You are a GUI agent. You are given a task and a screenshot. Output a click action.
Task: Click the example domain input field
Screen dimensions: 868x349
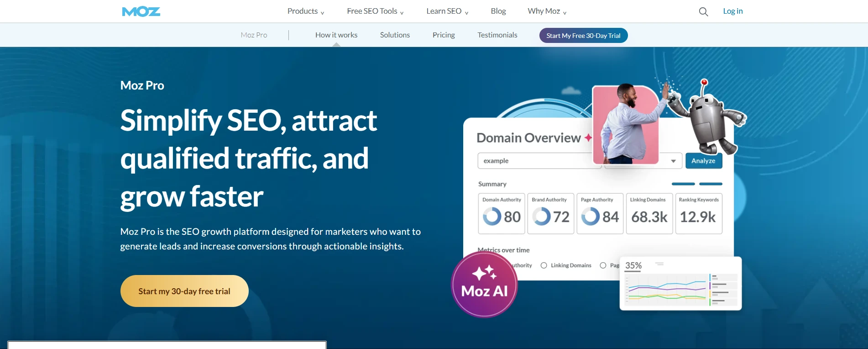[x=539, y=161]
